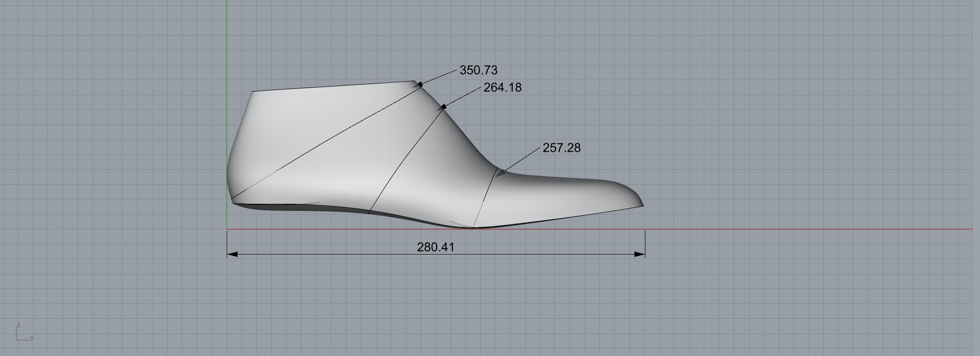Select the 350.73 leader text
This screenshot has height=356, width=980.
click(478, 70)
